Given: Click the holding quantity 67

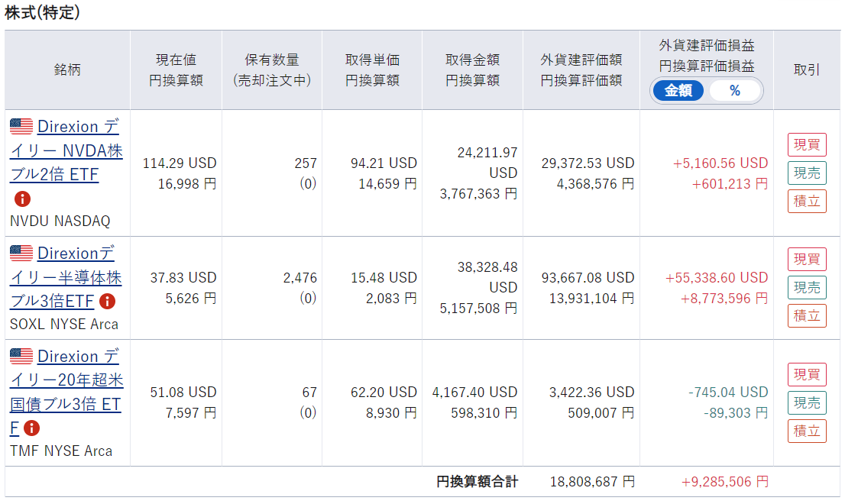Looking at the screenshot, I should pos(309,392).
